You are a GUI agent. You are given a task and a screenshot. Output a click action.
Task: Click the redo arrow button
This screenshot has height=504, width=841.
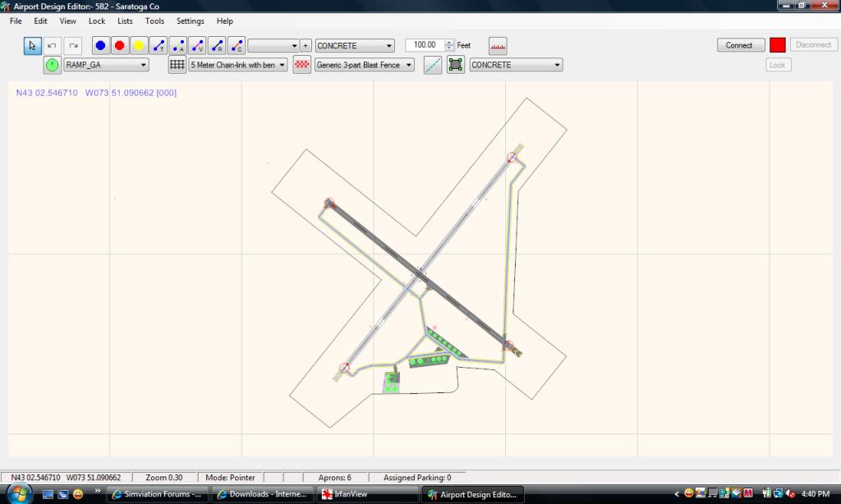pyautogui.click(x=73, y=46)
